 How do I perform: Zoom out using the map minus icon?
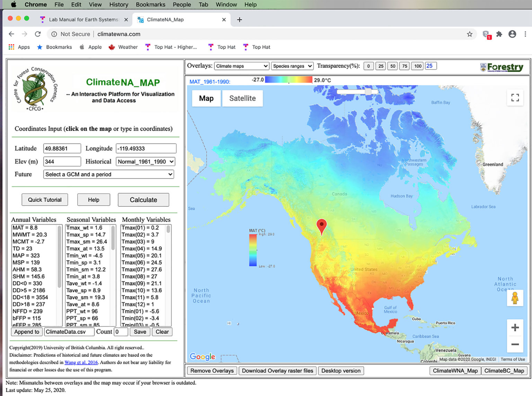click(x=515, y=345)
